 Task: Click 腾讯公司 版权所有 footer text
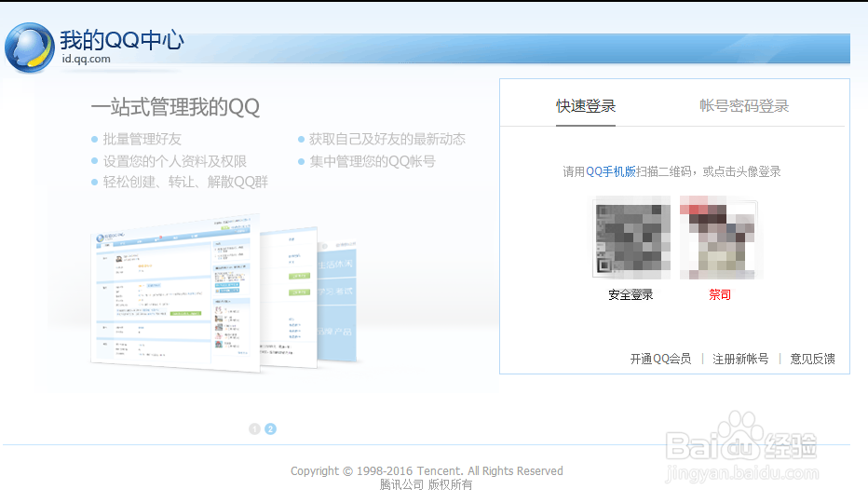click(427, 484)
